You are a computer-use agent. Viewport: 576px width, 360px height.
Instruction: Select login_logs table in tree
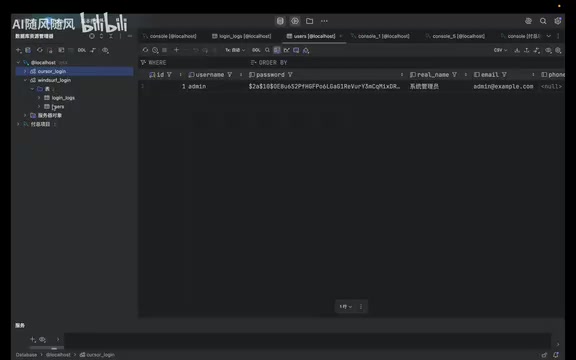click(63, 98)
